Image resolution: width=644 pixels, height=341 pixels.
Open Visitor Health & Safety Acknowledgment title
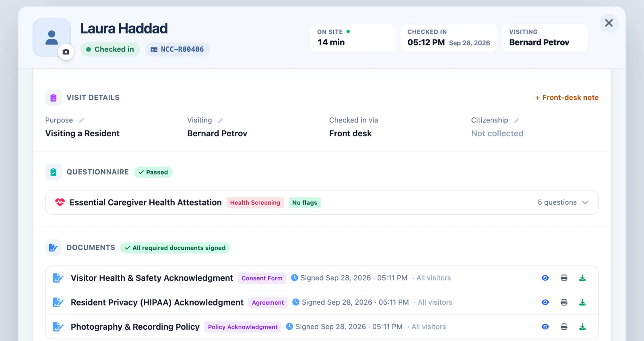tap(152, 278)
